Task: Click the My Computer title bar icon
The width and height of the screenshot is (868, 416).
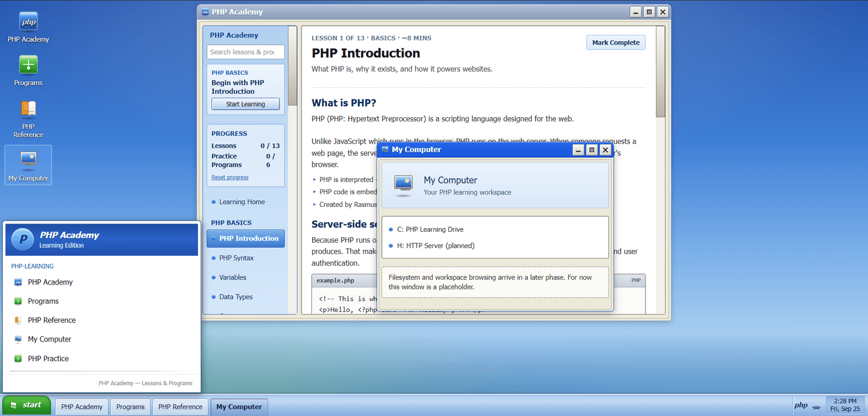Action: 385,150
